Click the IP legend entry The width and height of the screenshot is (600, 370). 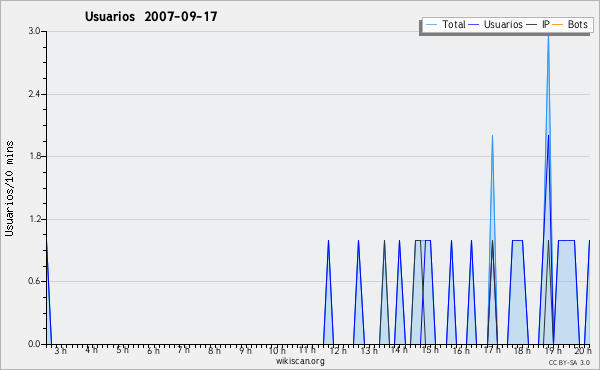coord(538,24)
